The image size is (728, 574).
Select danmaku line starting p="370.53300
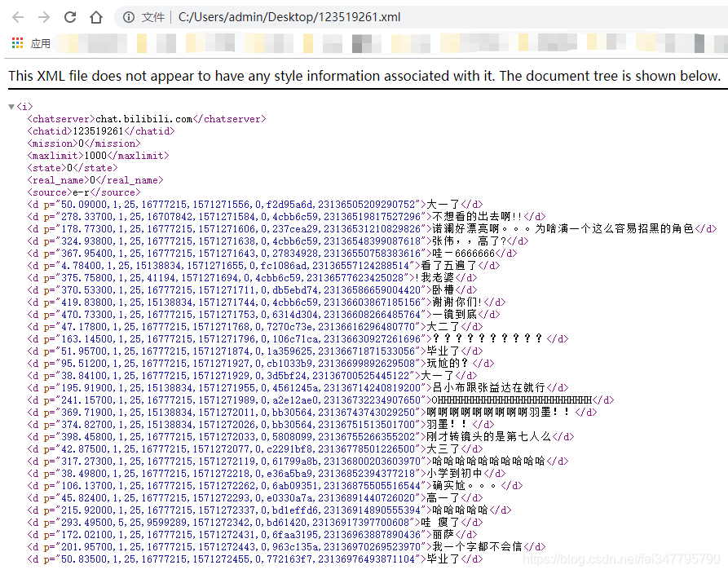pos(252,289)
